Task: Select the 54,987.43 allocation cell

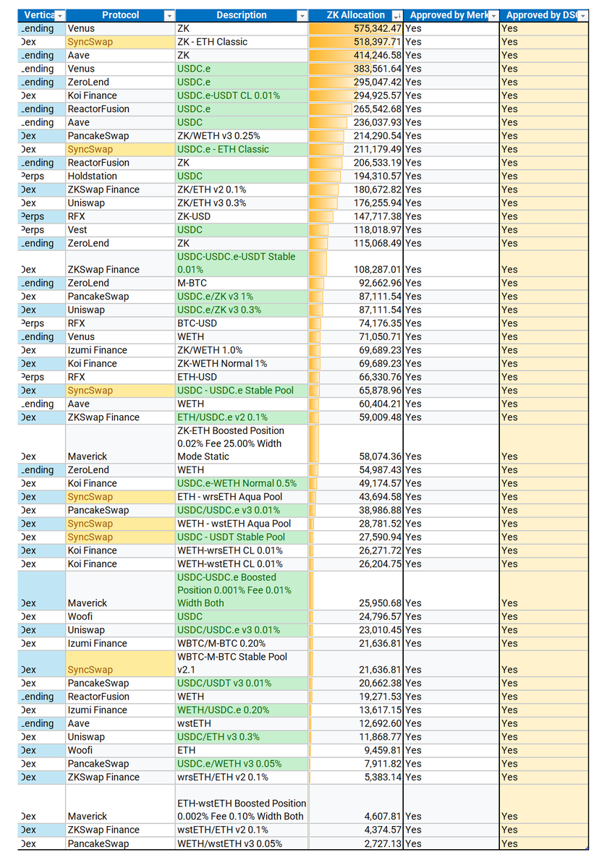Action: tap(356, 470)
